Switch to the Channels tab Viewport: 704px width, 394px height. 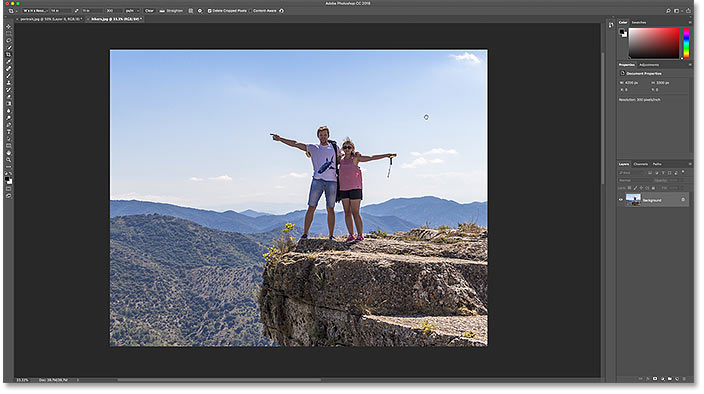[x=641, y=164]
